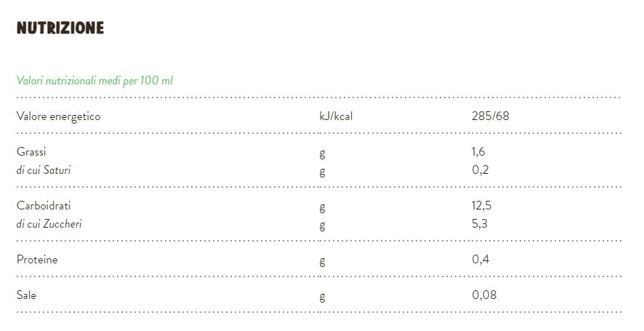Click the Carboidrati value 12,5

pos(482,206)
